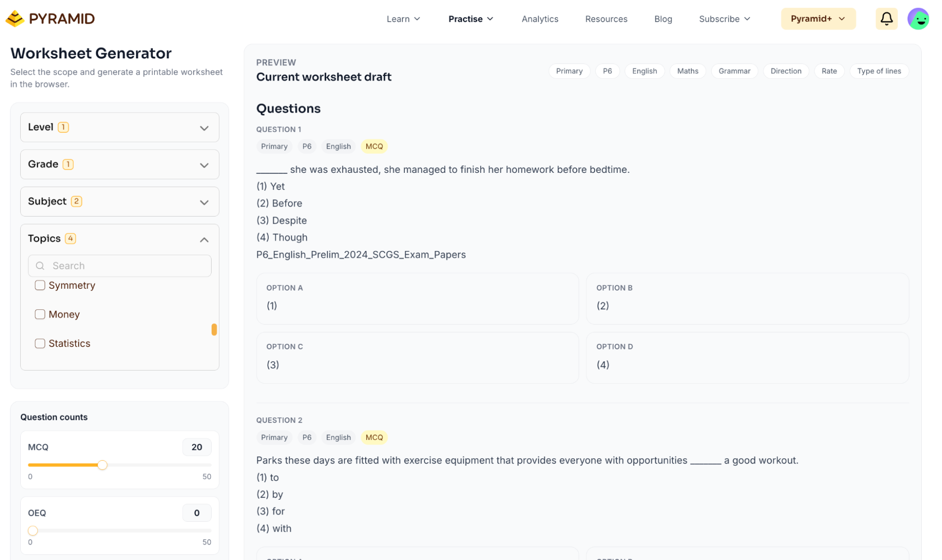The image size is (942, 560).
Task: Go to the Blog link
Action: tap(663, 19)
